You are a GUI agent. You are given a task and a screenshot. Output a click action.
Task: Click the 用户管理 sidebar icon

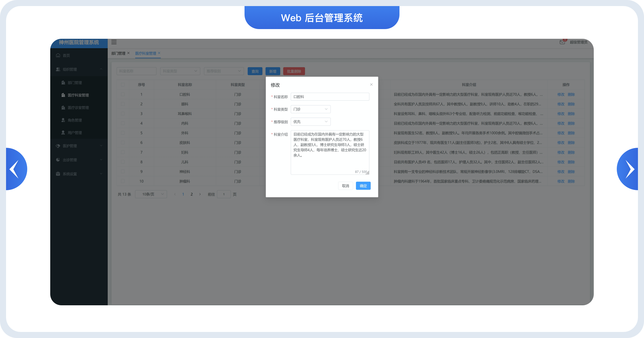coord(63,133)
